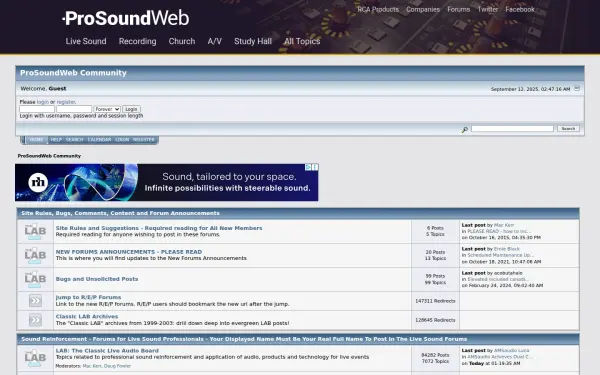Viewport: 600px width, 375px height.
Task: Collapse the header using the shrink icon
Action: (577, 88)
